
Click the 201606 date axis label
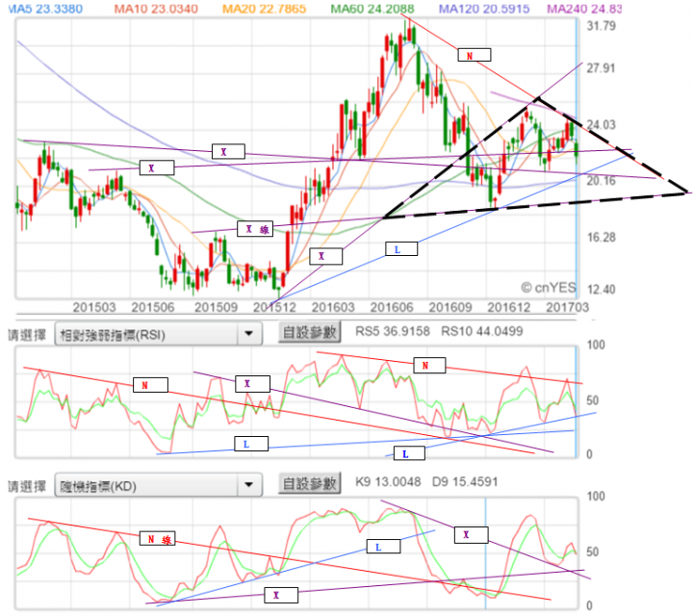click(x=392, y=308)
